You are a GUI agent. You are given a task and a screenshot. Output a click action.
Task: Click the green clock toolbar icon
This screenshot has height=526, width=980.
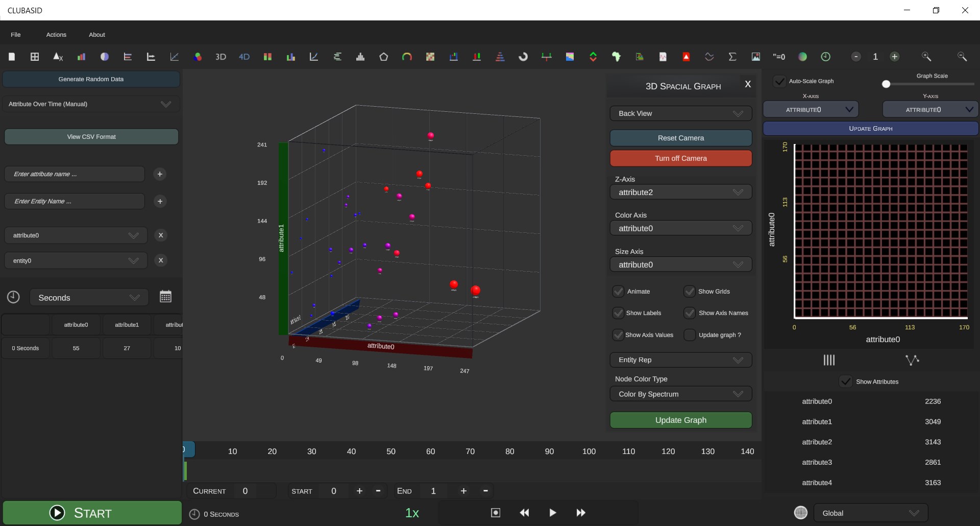[825, 57]
